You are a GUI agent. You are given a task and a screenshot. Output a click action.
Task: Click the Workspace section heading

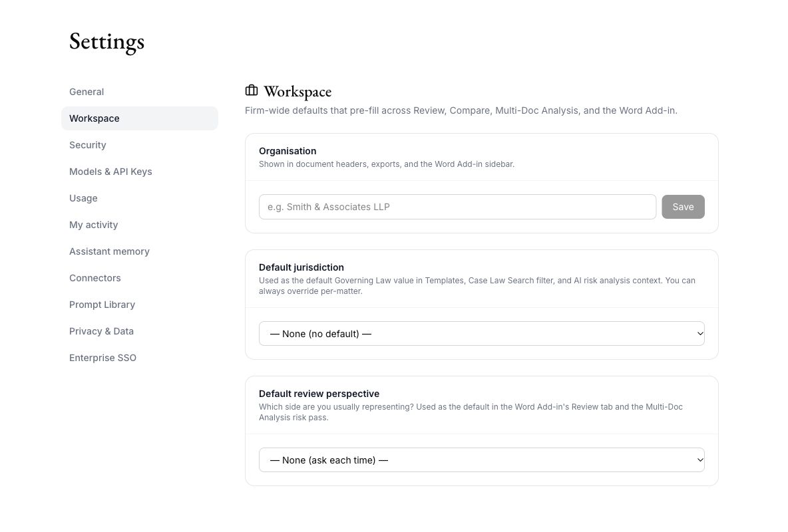(x=297, y=92)
